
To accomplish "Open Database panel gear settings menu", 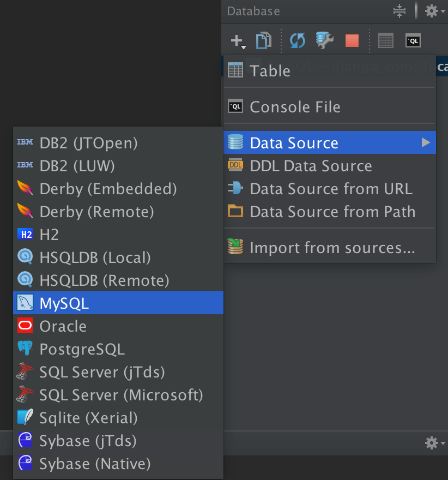I will [434, 11].
